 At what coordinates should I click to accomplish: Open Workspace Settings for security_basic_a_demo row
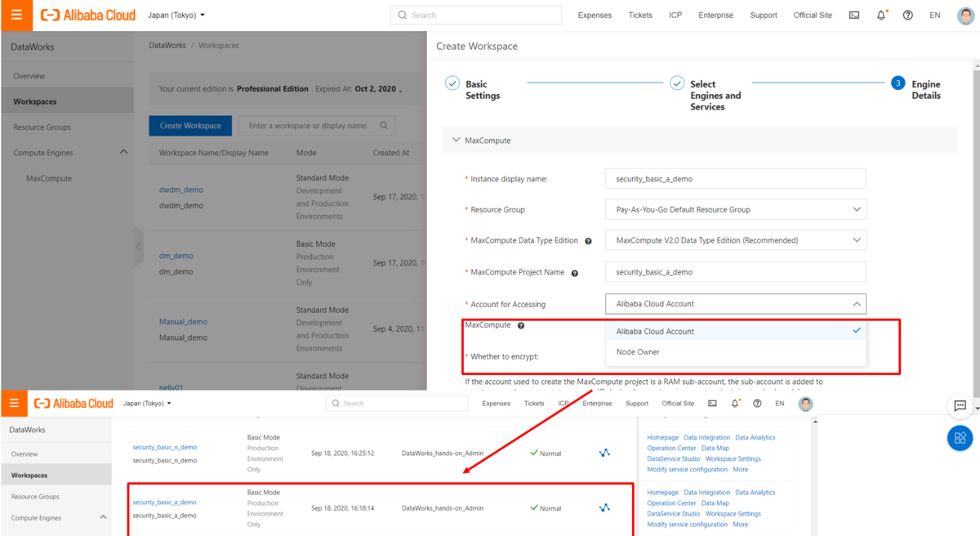pyautogui.click(x=733, y=514)
